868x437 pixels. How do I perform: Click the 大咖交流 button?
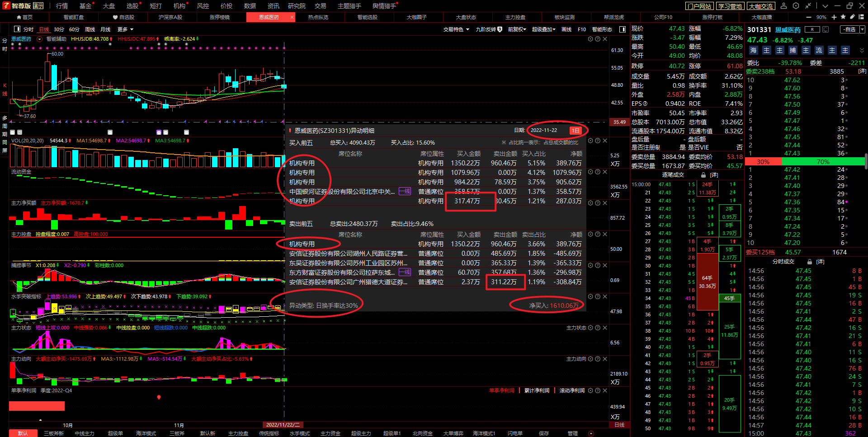click(x=761, y=6)
